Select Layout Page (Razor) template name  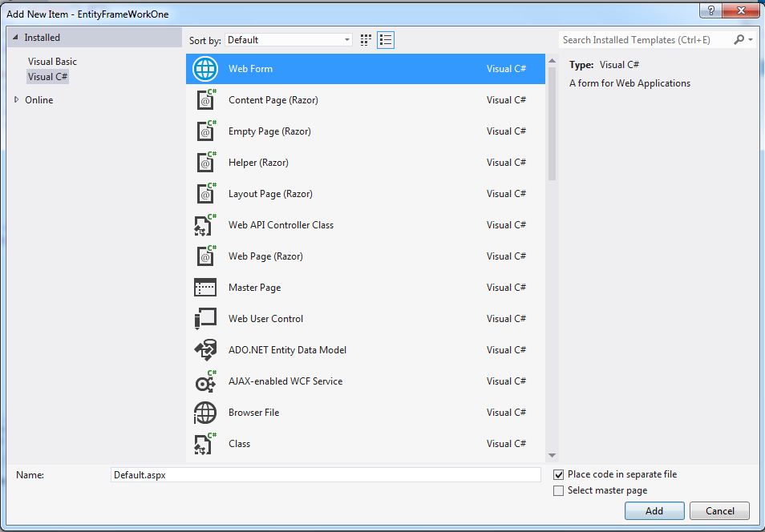[270, 194]
